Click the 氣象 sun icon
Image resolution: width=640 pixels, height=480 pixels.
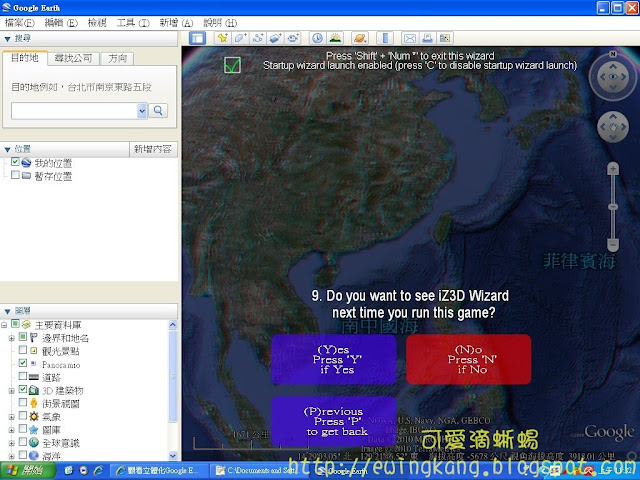pos(33,416)
